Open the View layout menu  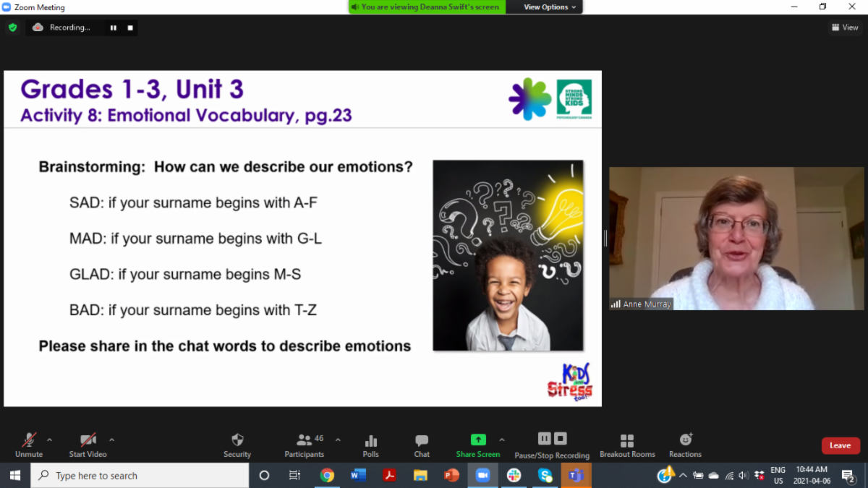click(x=845, y=27)
